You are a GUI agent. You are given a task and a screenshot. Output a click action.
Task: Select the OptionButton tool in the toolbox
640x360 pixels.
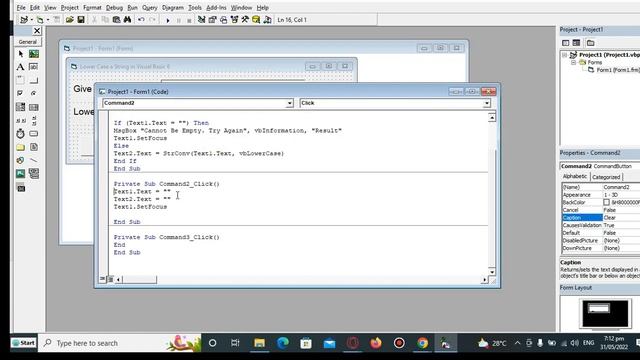[x=34, y=93]
